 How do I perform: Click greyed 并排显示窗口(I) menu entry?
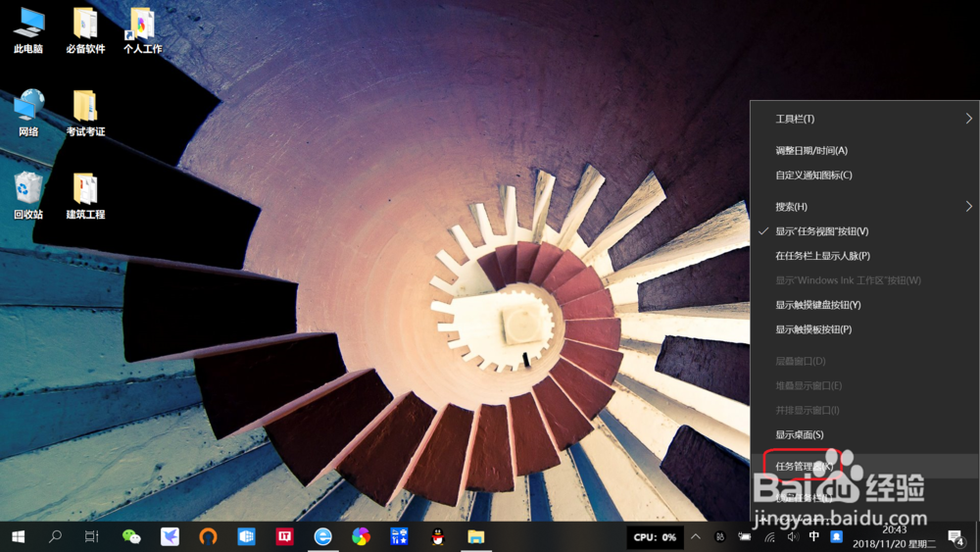(865, 410)
